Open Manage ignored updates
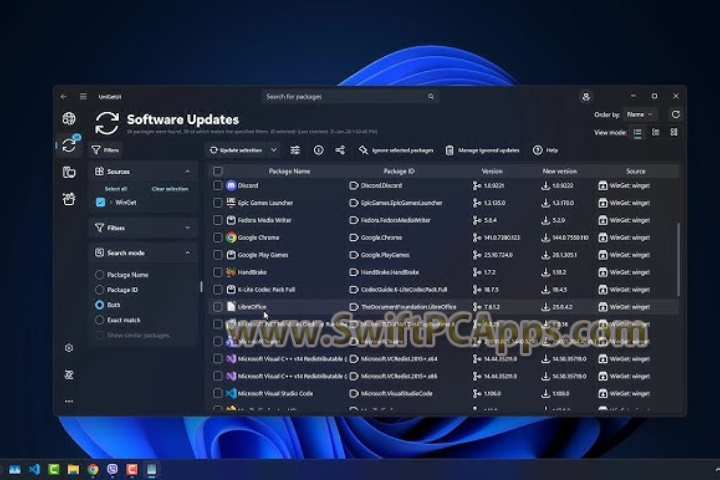This screenshot has width=720, height=480. click(483, 150)
